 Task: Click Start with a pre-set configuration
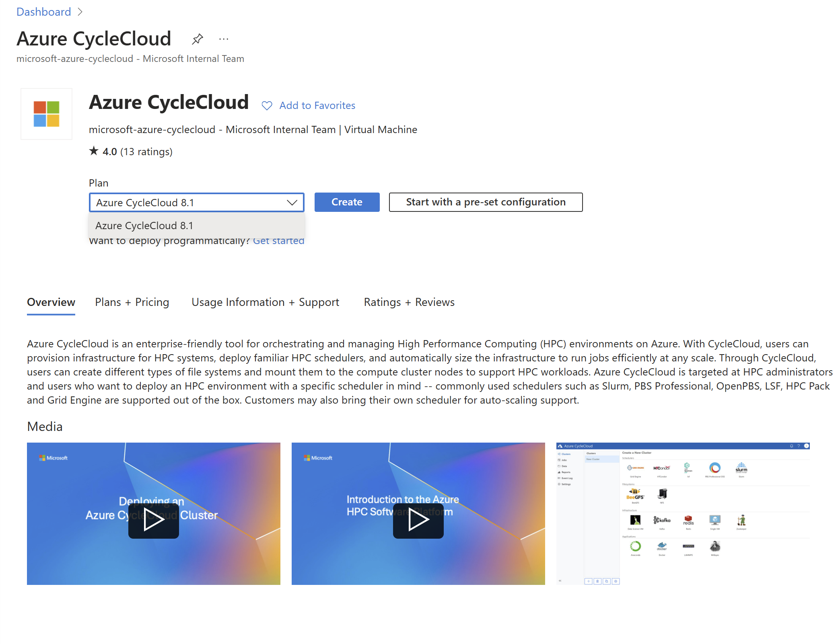(x=486, y=202)
